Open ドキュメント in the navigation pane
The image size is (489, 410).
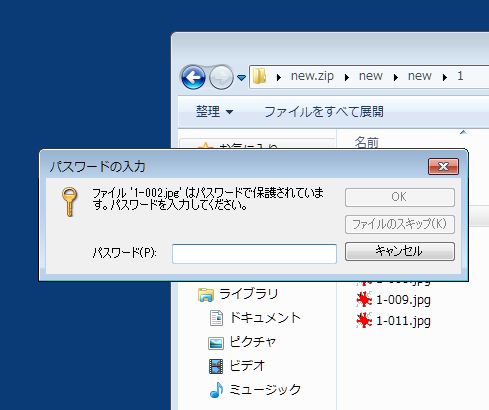click(x=265, y=318)
